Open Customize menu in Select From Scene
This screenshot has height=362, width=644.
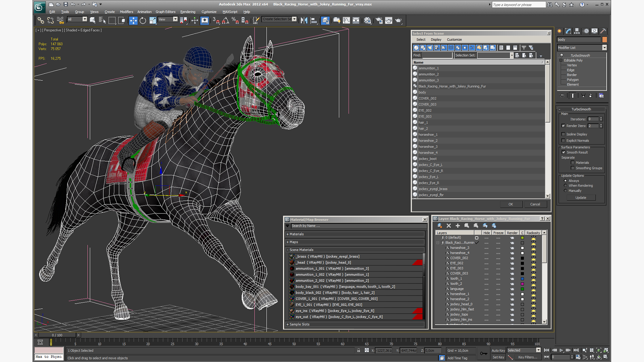[454, 40]
